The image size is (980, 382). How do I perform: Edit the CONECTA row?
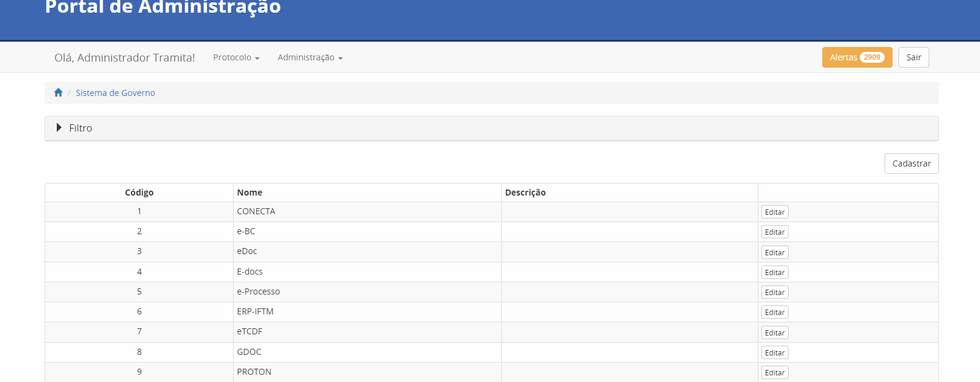click(775, 212)
